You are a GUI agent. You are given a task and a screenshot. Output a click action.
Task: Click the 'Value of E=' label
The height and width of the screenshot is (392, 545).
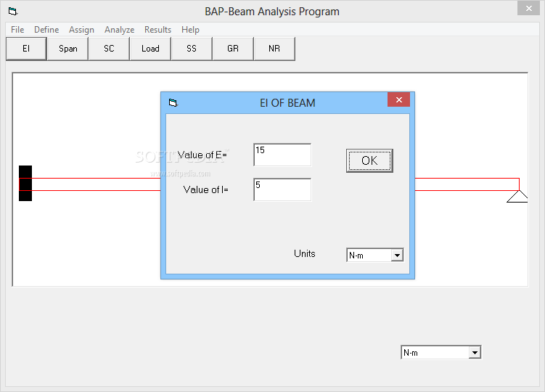pyautogui.click(x=202, y=155)
